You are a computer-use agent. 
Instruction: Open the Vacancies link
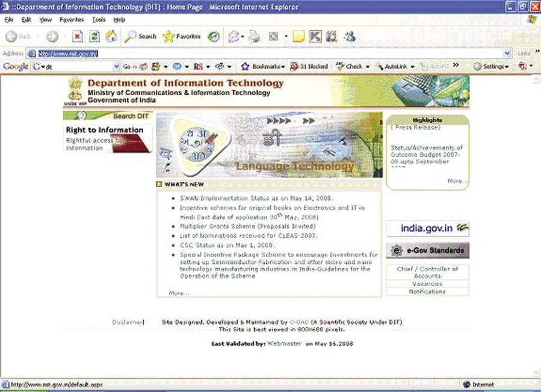[x=427, y=284]
